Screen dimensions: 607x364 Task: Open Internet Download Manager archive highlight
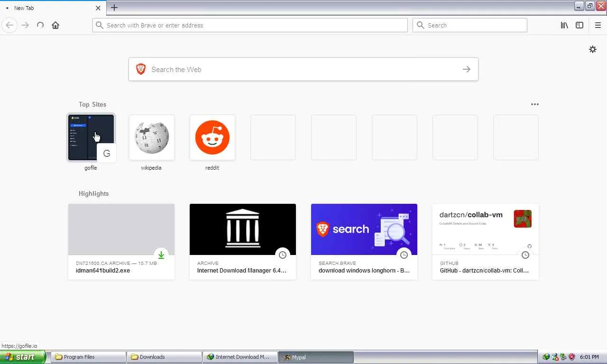(243, 242)
